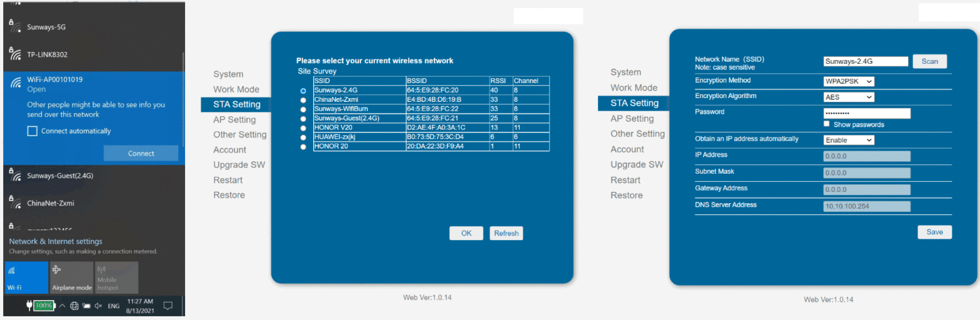Open Network & Internet settings link
This screenshot has width=980, height=320.
[56, 241]
